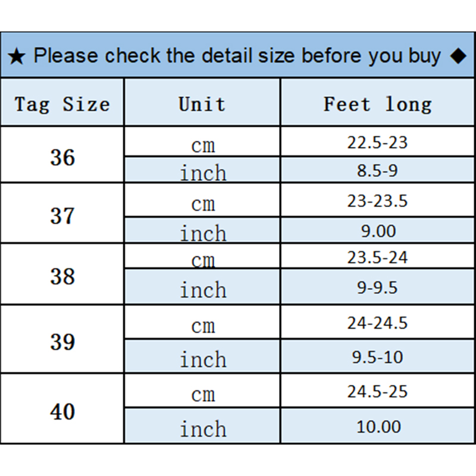Click the tag size 37 cell
Image resolution: width=476 pixels, height=476 pixels.
pyautogui.click(x=62, y=215)
